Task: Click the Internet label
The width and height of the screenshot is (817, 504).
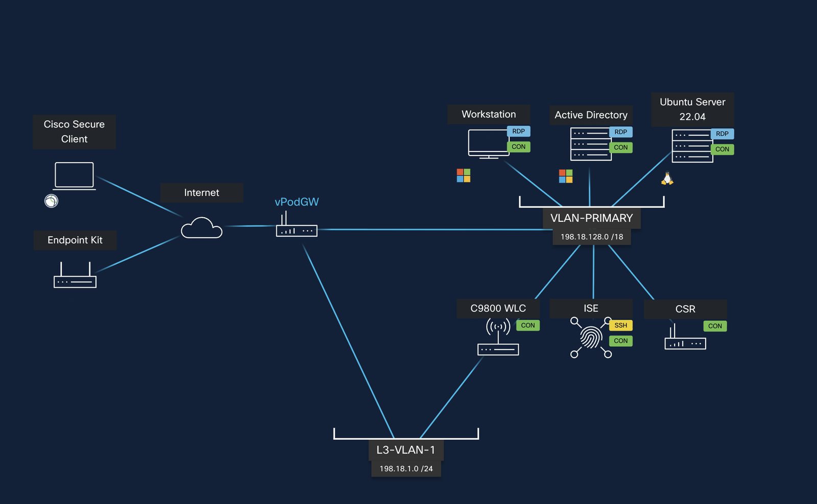Action: pyautogui.click(x=202, y=193)
